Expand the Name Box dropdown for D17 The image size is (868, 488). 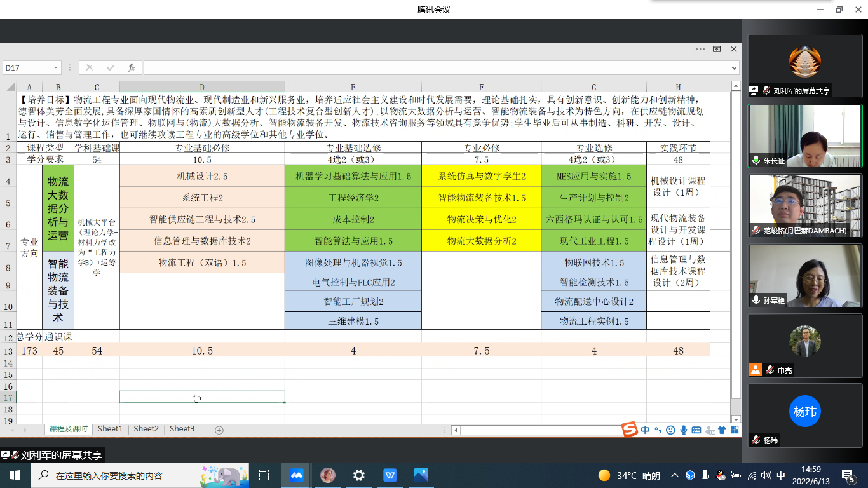click(56, 67)
